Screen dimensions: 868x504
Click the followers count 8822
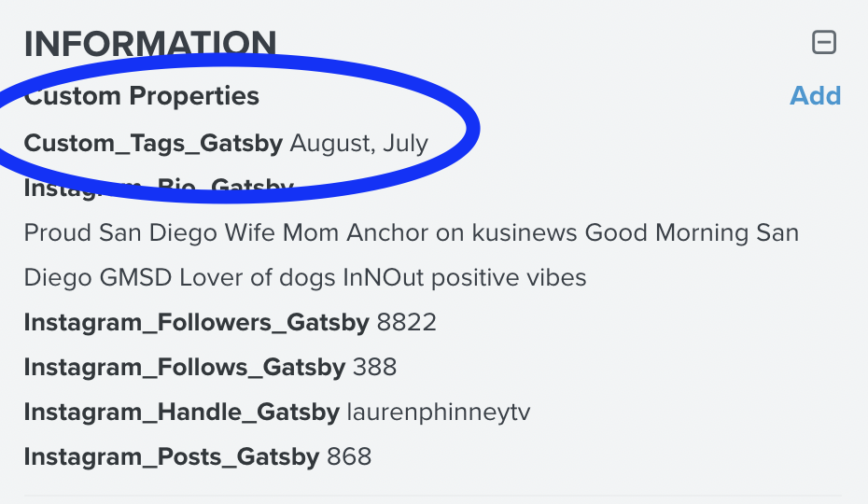tap(407, 322)
